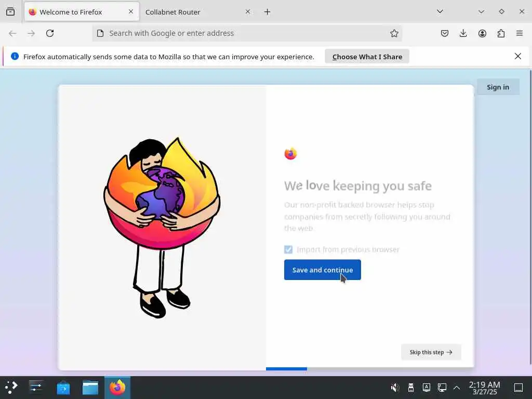This screenshot has width=532, height=399.
Task: Close the Collabnet Router tab
Action: (x=248, y=11)
